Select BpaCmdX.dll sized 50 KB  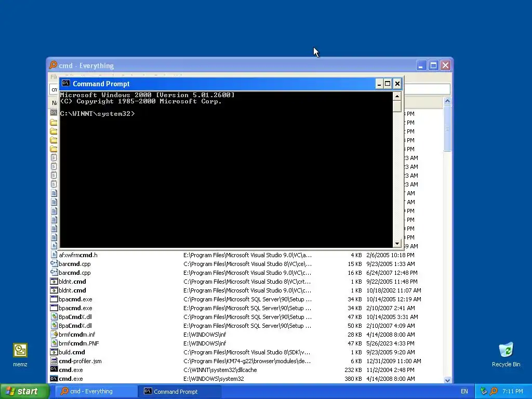pyautogui.click(x=75, y=325)
